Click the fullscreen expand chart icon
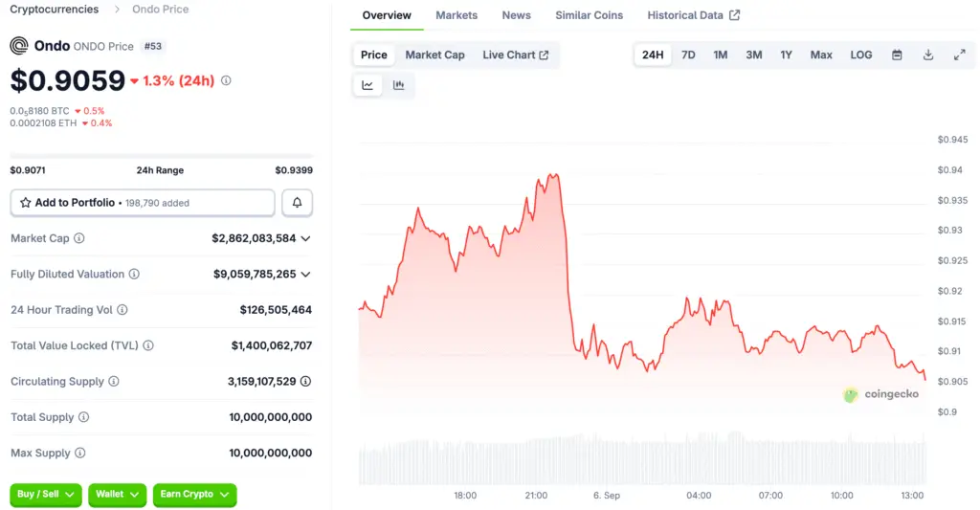980x510 pixels. (959, 55)
